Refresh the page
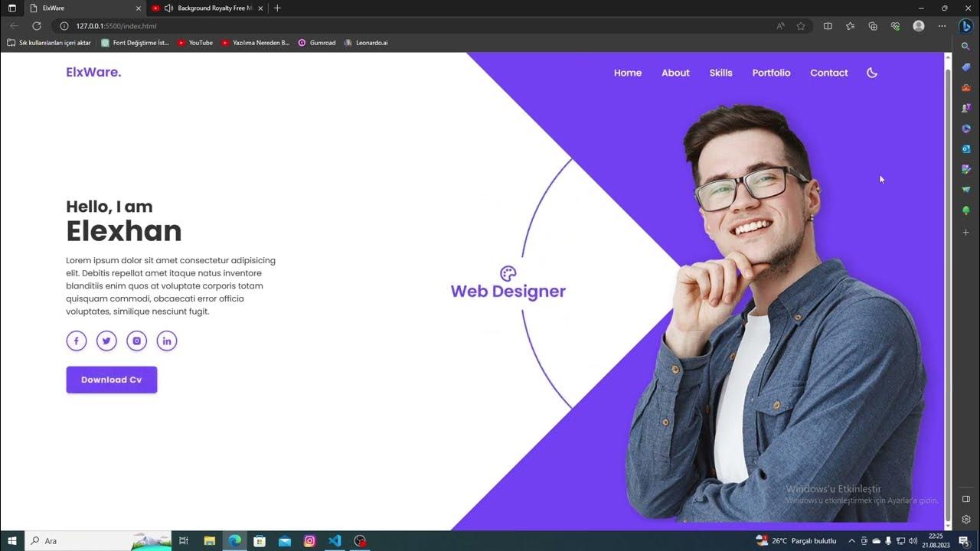This screenshot has height=551, width=980. pos(36,26)
